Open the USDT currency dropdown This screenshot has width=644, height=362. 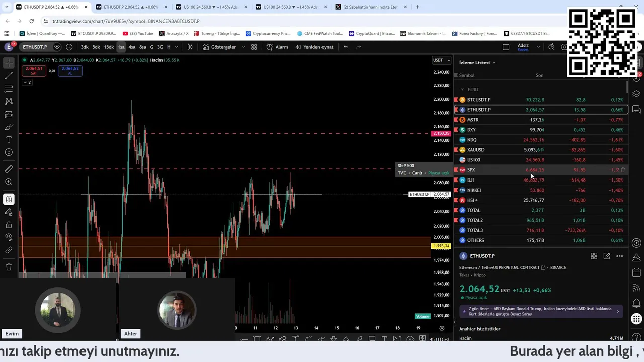(x=442, y=60)
